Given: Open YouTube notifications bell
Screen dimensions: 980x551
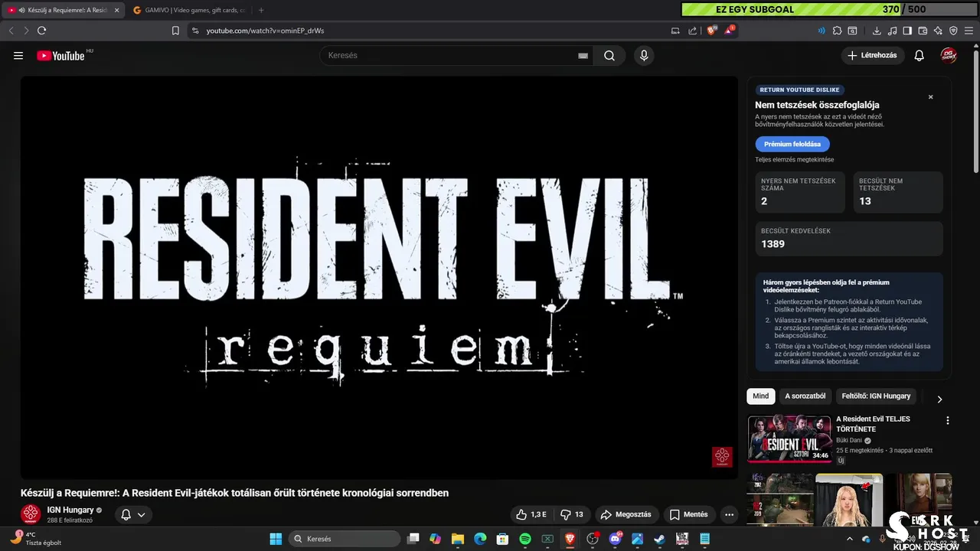Looking at the screenshot, I should pyautogui.click(x=920, y=55).
